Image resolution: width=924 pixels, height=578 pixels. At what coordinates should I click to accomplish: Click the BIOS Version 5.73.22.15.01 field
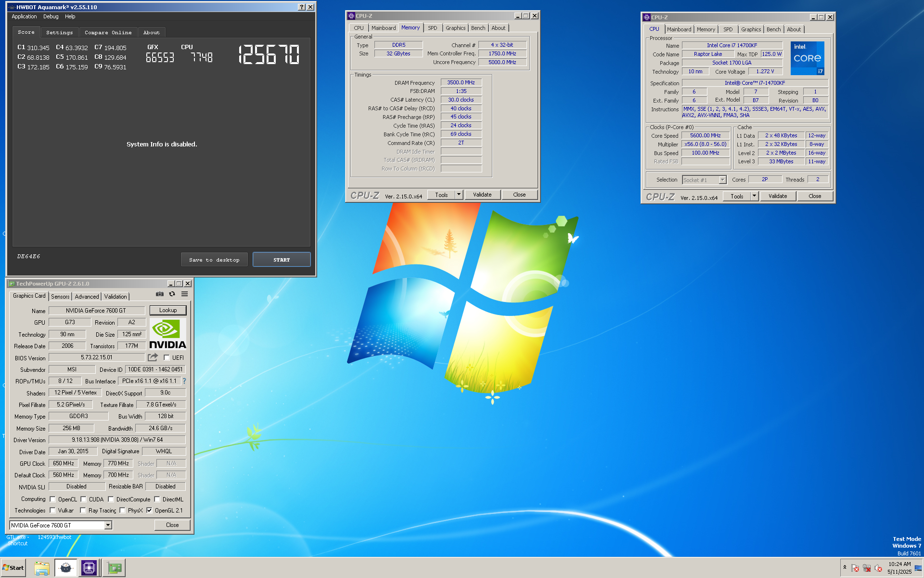tap(97, 357)
